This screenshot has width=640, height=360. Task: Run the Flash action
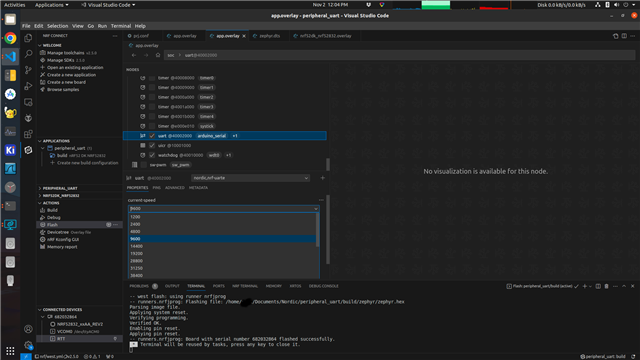click(52, 225)
